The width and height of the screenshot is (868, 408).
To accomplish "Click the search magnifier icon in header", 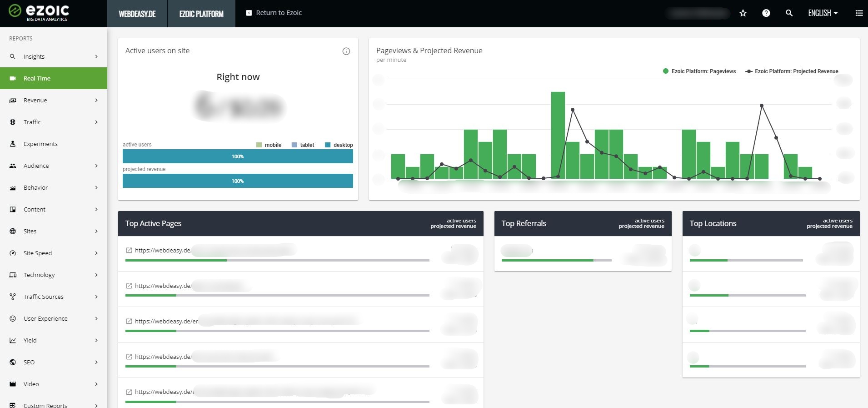I will coord(789,13).
